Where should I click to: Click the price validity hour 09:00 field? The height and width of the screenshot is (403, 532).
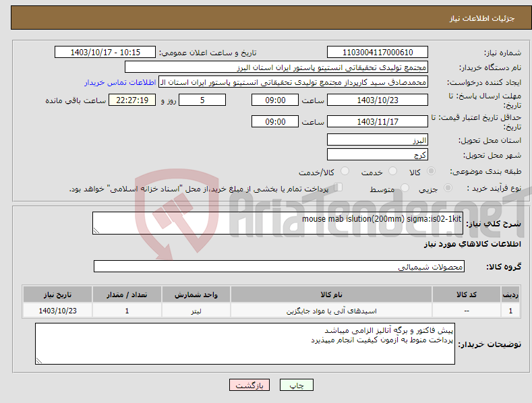point(275,121)
